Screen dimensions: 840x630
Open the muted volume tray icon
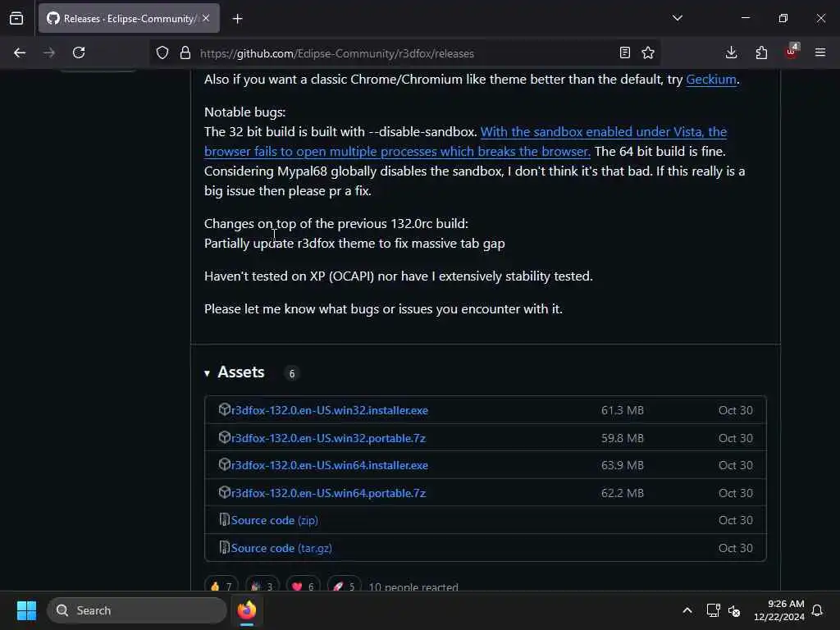(x=734, y=610)
